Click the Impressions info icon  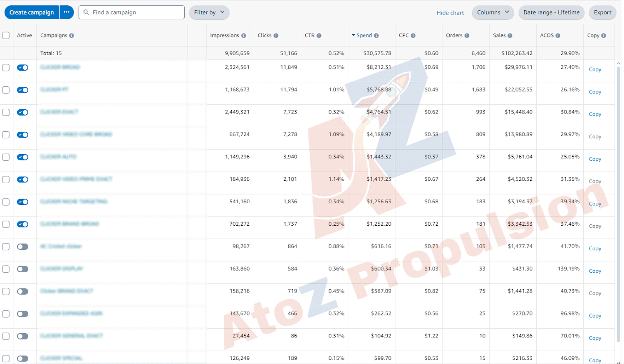coord(244,36)
